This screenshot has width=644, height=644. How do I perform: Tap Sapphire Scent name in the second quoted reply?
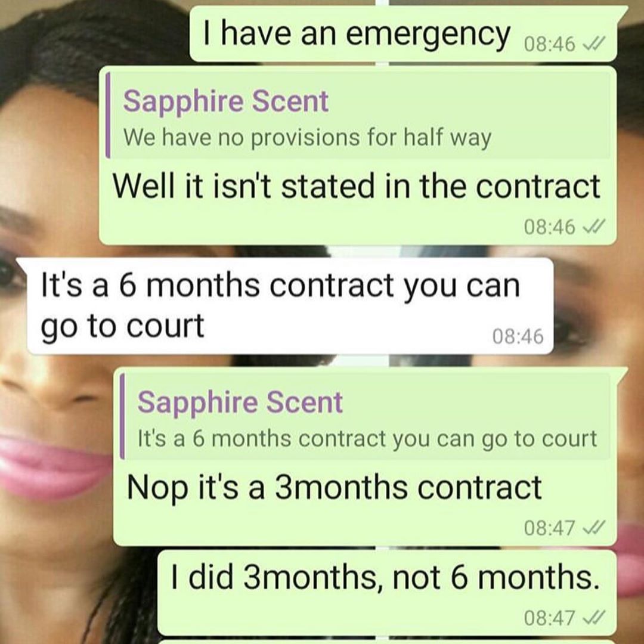(x=240, y=402)
